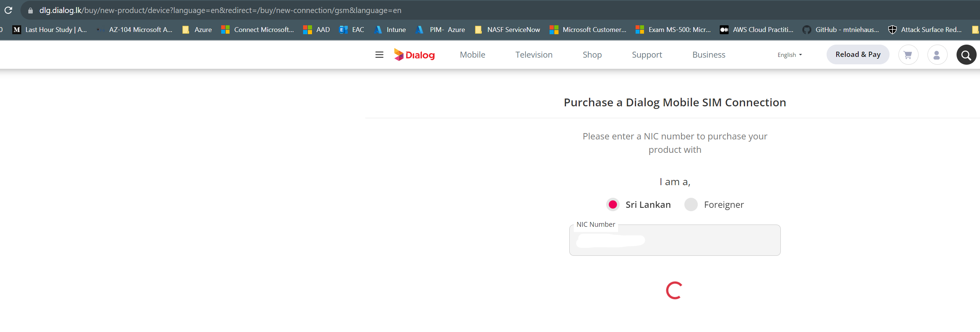Viewport: 980px width, 332px height.
Task: Reload the page with the refresh icon
Action: [x=8, y=10]
